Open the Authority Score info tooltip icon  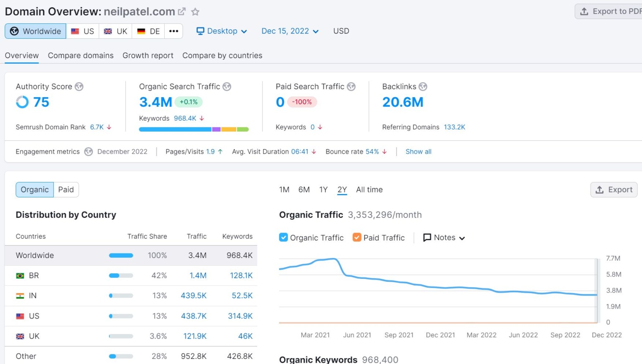[x=79, y=86]
